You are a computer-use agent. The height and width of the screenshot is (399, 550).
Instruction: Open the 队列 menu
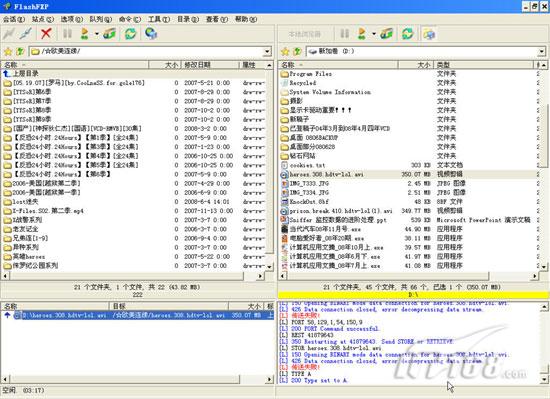tap(101, 19)
